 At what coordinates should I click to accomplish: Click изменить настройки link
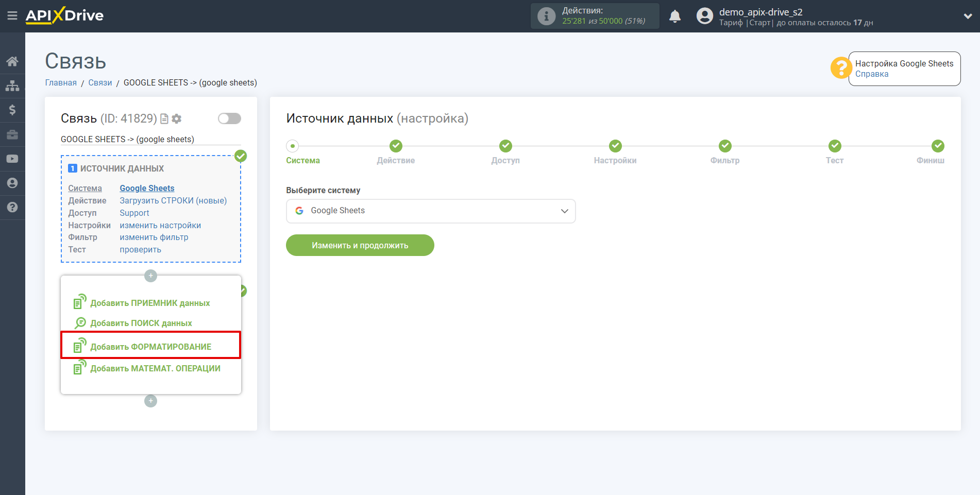tap(160, 226)
